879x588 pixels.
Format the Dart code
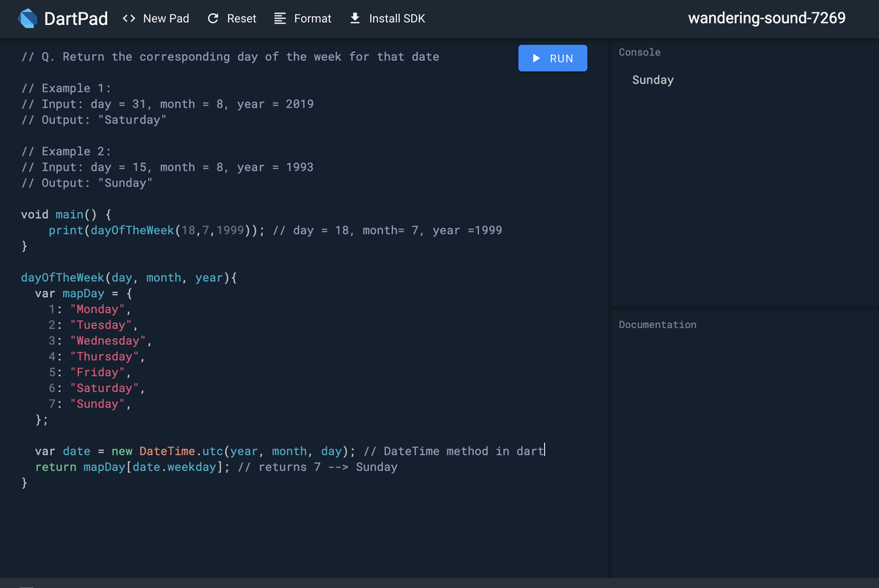(x=303, y=18)
